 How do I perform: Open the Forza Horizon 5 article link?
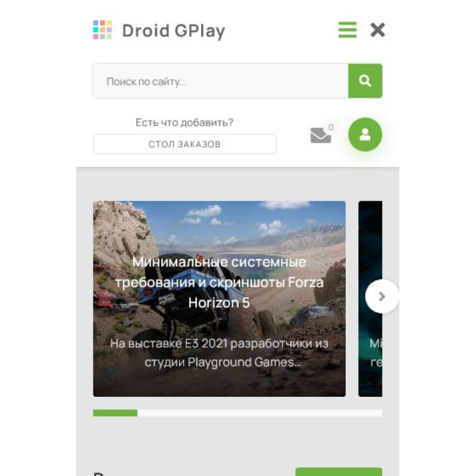[219, 284]
